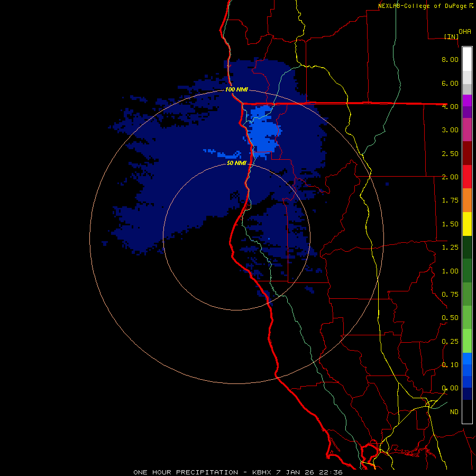The image size is (476, 476).
Task: Click the 4.00 legend value
Action: coord(450,106)
